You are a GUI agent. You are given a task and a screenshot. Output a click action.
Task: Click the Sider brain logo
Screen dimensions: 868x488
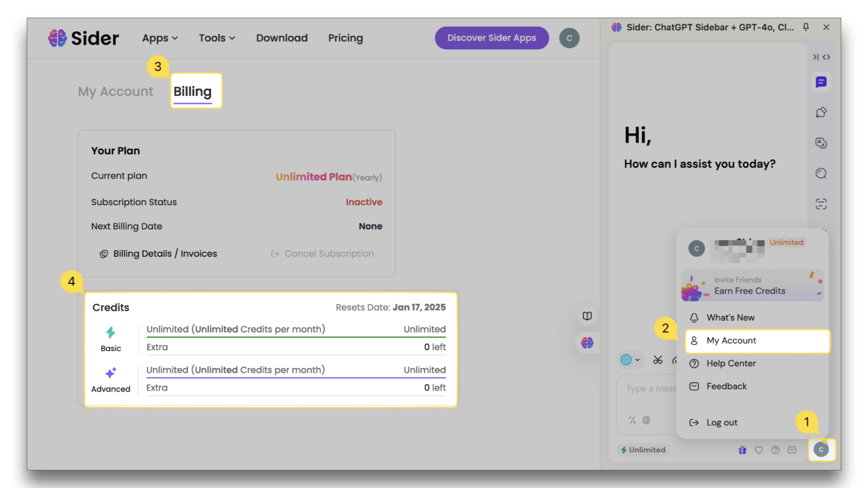(x=57, y=38)
